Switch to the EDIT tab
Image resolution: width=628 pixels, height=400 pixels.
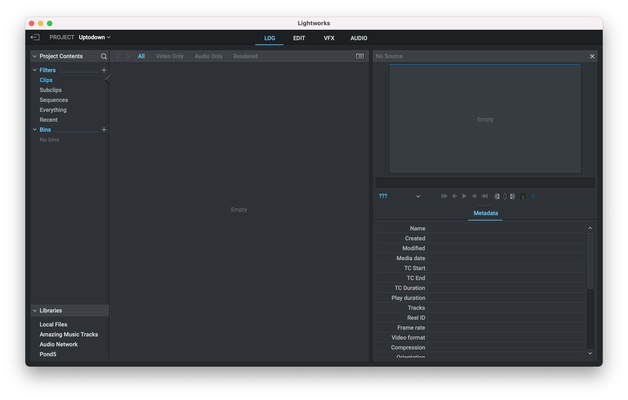(299, 38)
